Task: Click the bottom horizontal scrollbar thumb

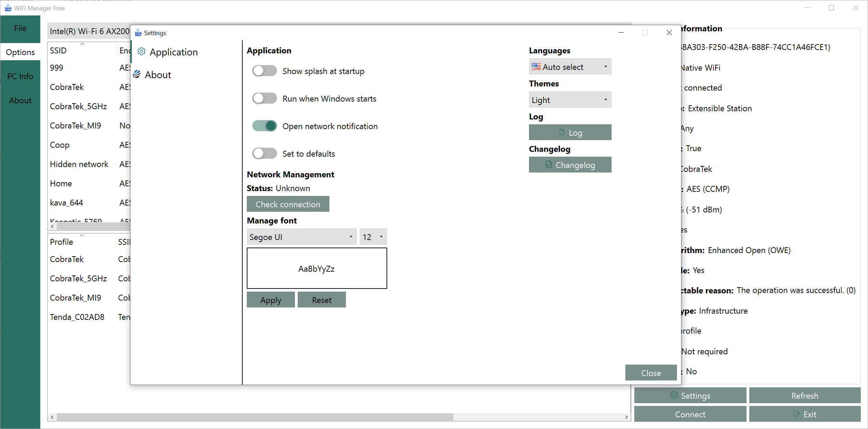Action: click(x=255, y=417)
